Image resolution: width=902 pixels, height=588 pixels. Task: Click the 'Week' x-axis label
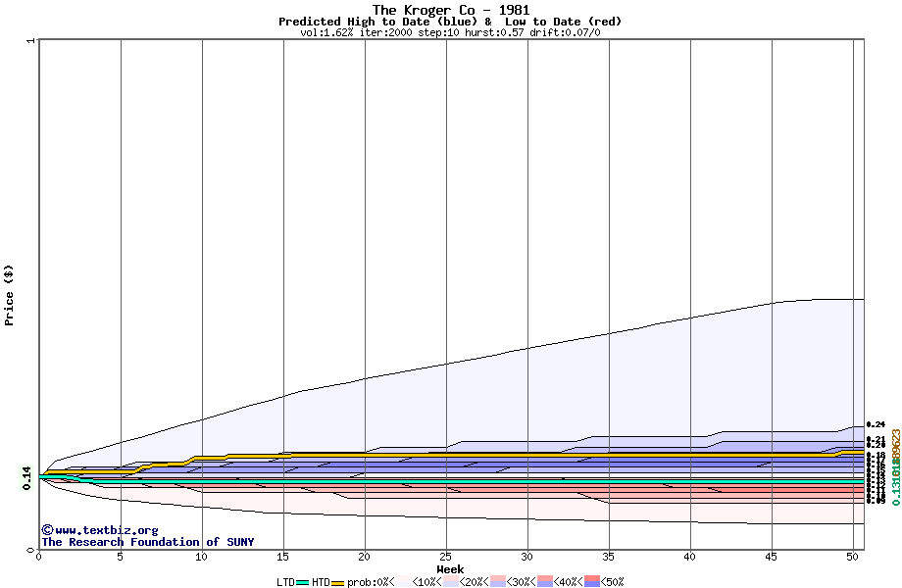(x=450, y=569)
